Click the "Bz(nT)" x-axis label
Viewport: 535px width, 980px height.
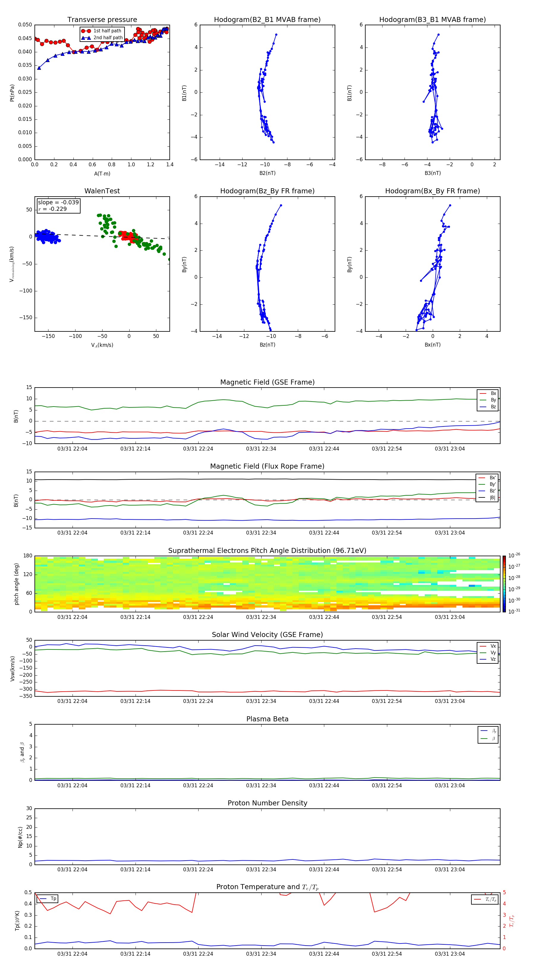click(267, 345)
